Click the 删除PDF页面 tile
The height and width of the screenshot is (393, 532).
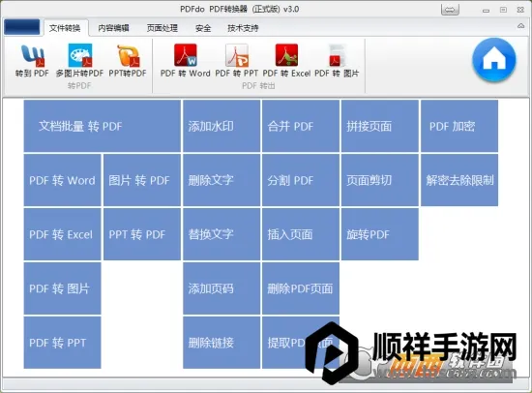tap(301, 288)
